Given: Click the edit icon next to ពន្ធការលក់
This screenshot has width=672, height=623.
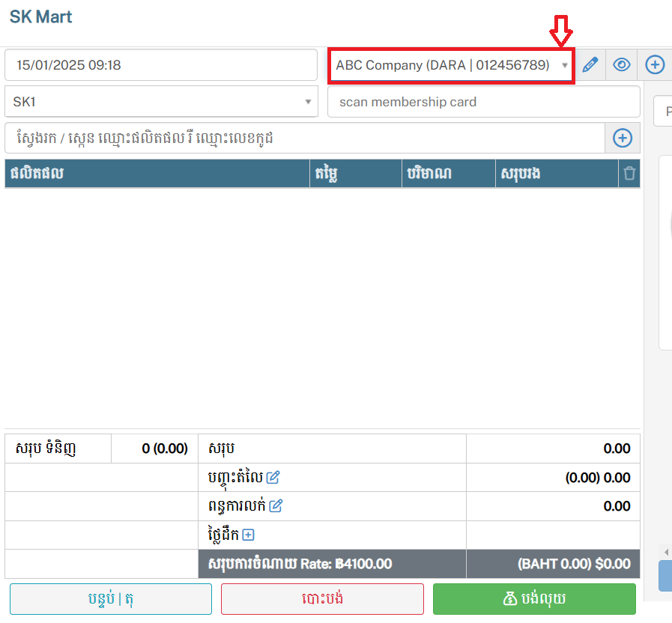Looking at the screenshot, I should (x=276, y=506).
